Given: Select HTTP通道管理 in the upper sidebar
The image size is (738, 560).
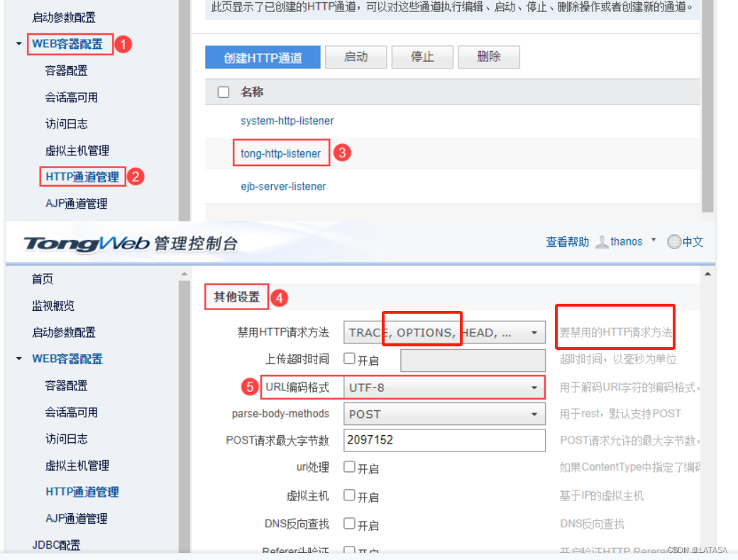Looking at the screenshot, I should click(x=82, y=177).
